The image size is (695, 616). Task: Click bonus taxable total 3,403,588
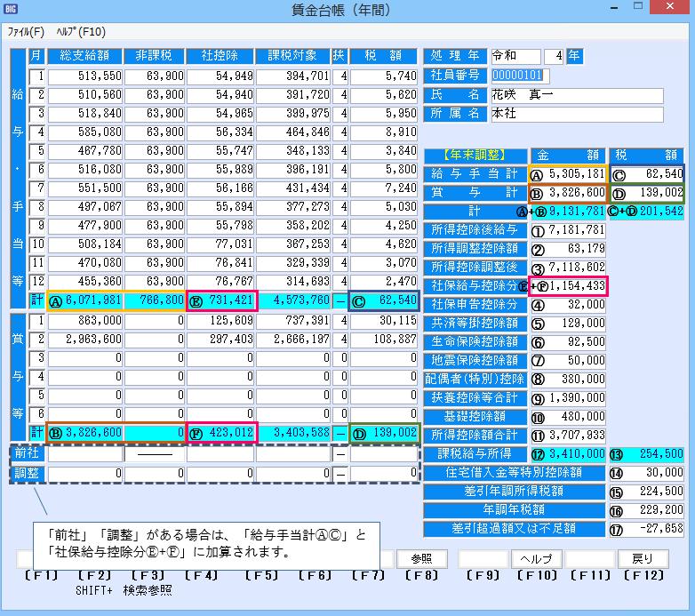(294, 433)
